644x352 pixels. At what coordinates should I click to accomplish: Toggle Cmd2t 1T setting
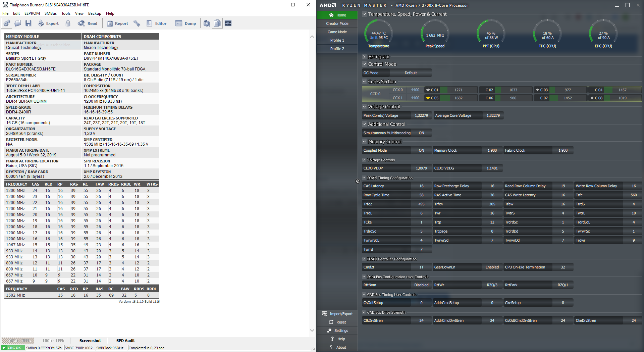pyautogui.click(x=422, y=267)
